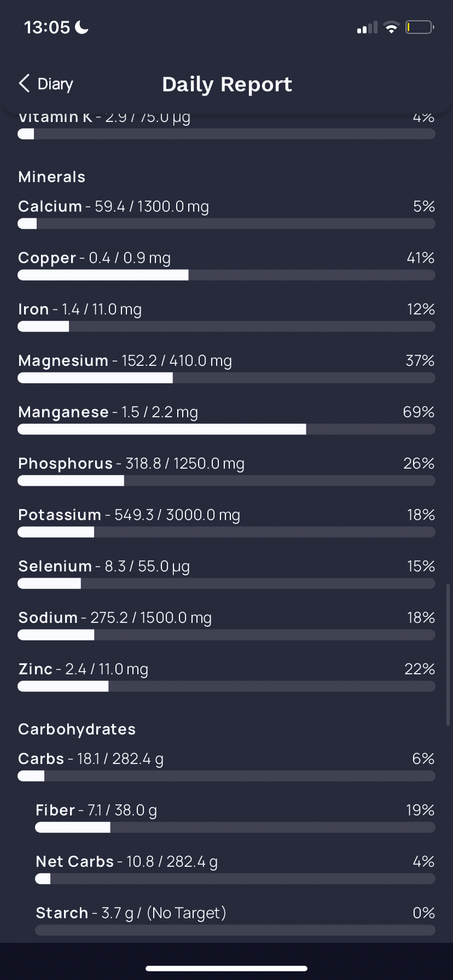Viewport: 453px width, 980px height.
Task: Tap the Potassium 18% percentage
Action: [x=421, y=515]
